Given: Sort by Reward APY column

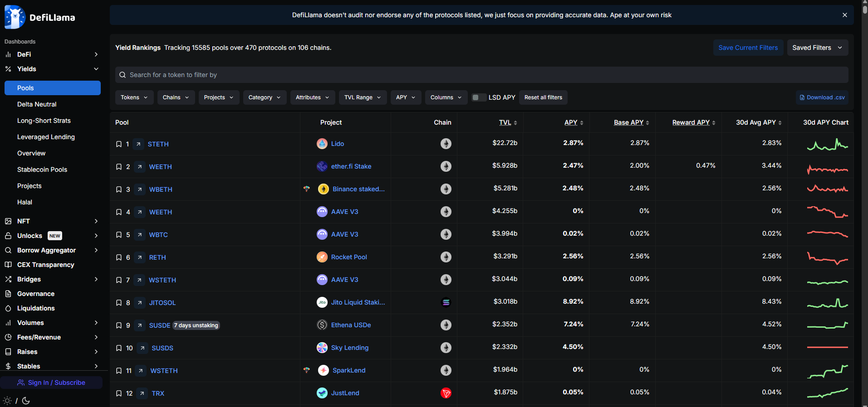Looking at the screenshot, I should [x=694, y=122].
